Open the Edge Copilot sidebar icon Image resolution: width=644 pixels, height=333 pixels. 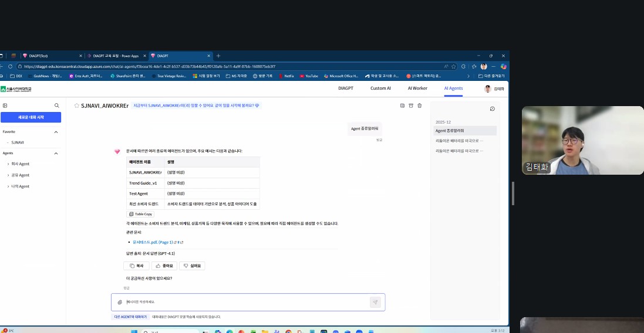pyautogui.click(x=503, y=66)
